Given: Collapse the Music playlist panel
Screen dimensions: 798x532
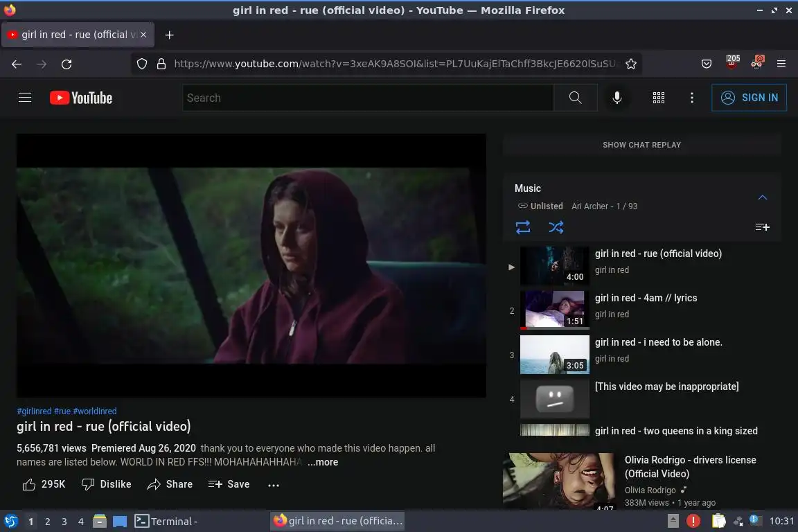Looking at the screenshot, I should (763, 197).
